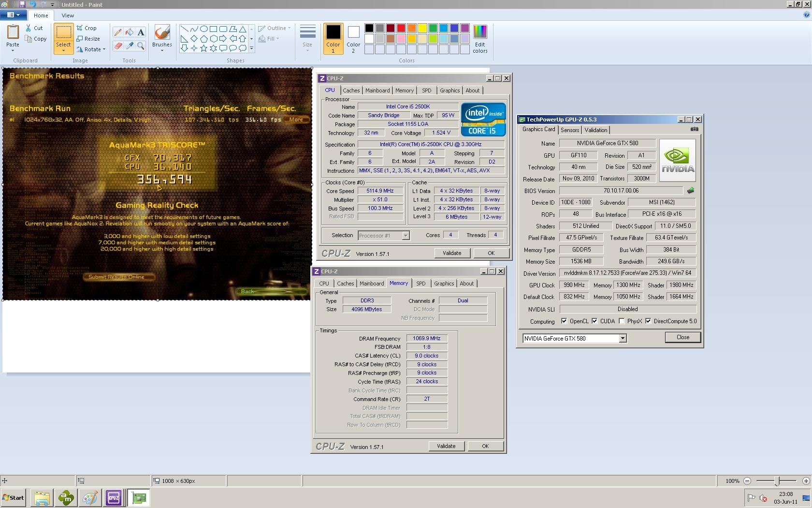Click the Copy icon
The height and width of the screenshot is (508, 812).
29,39
